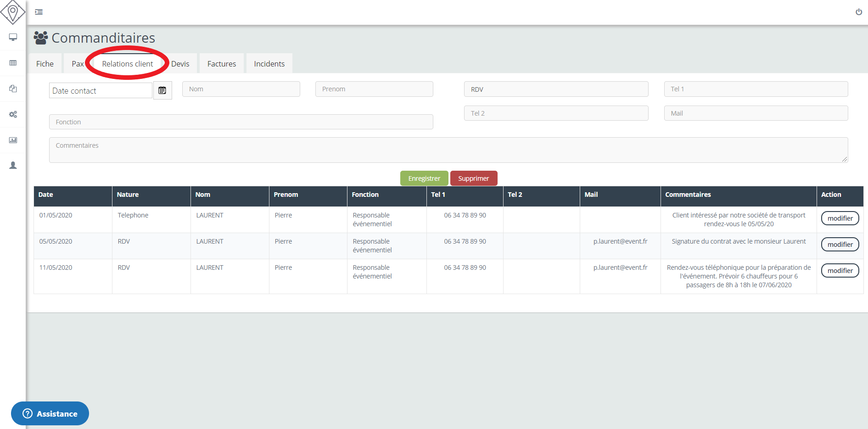Open the Date contact calendar picker
Screen dimensions: 868x429
pyautogui.click(x=162, y=90)
